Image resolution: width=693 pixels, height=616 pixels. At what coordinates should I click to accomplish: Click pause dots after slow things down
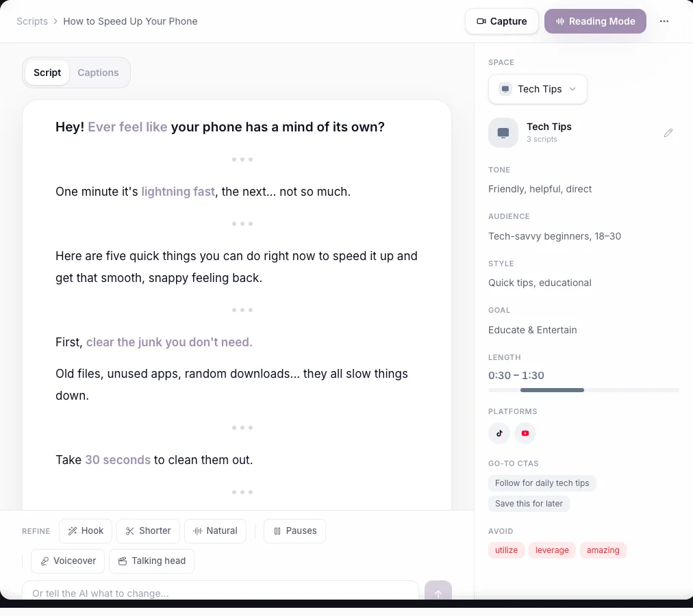pos(242,428)
